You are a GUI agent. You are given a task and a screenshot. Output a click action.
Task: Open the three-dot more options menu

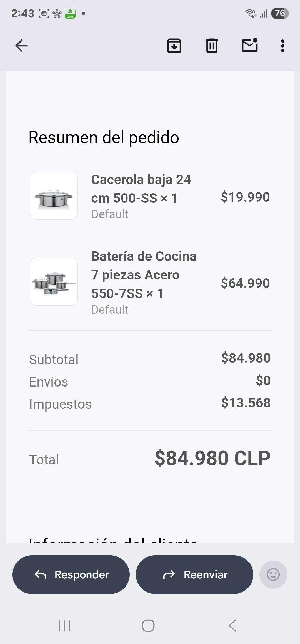point(282,46)
